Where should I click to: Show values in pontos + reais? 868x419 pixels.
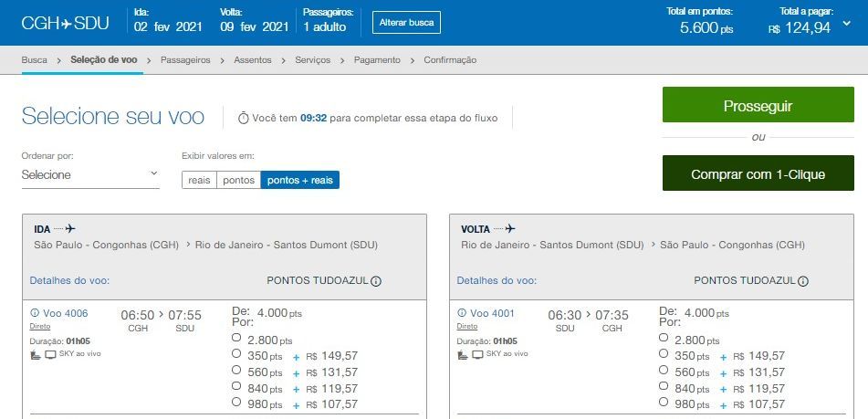[x=300, y=180]
